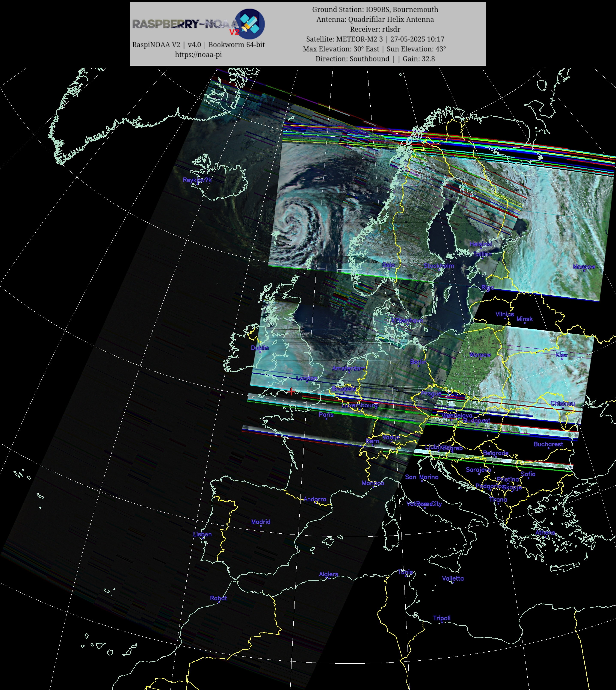
Task: Click the Budapest city label
Action: click(x=477, y=421)
